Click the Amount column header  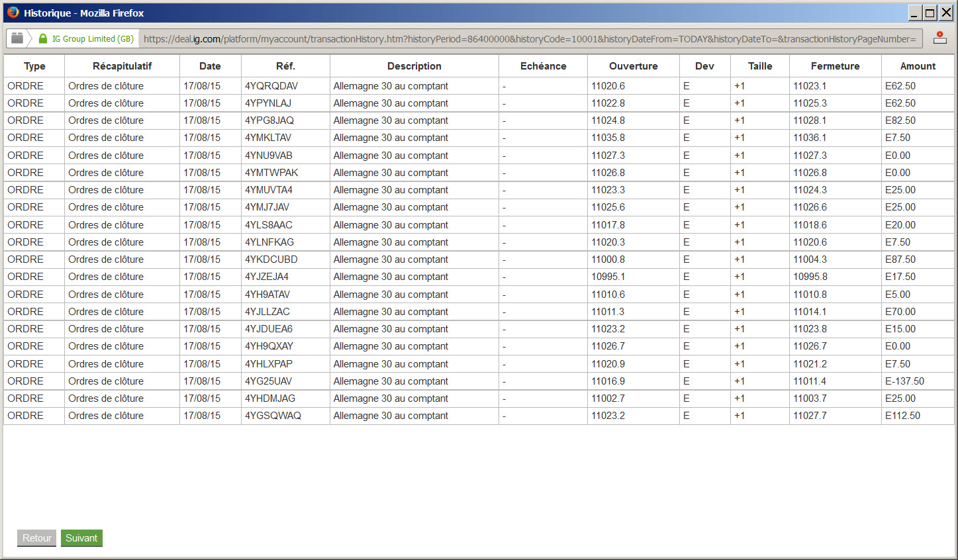[x=918, y=66]
